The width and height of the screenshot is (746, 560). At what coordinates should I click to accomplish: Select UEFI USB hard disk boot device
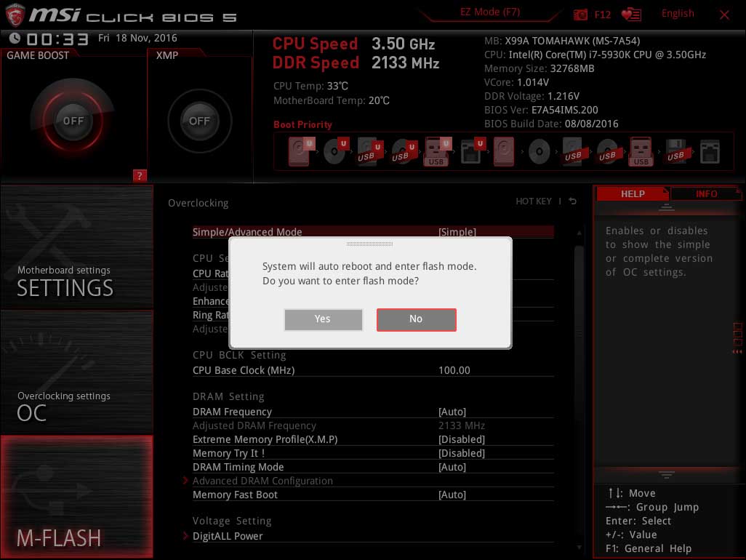click(x=370, y=151)
